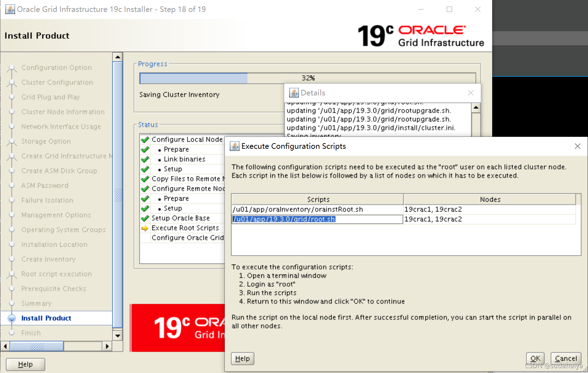This screenshot has height=373, width=588.
Task: Select ASM Password step
Action: [45, 185]
